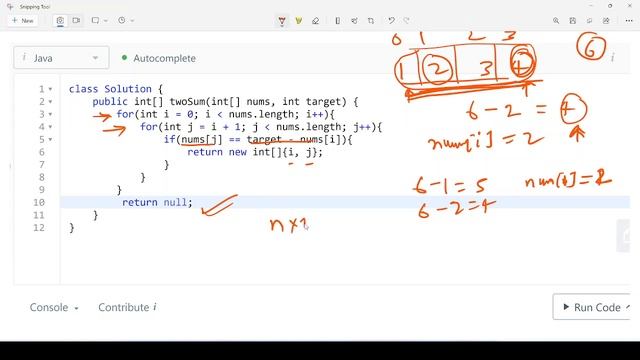Collapse the fold arrow on line 3

50,114
